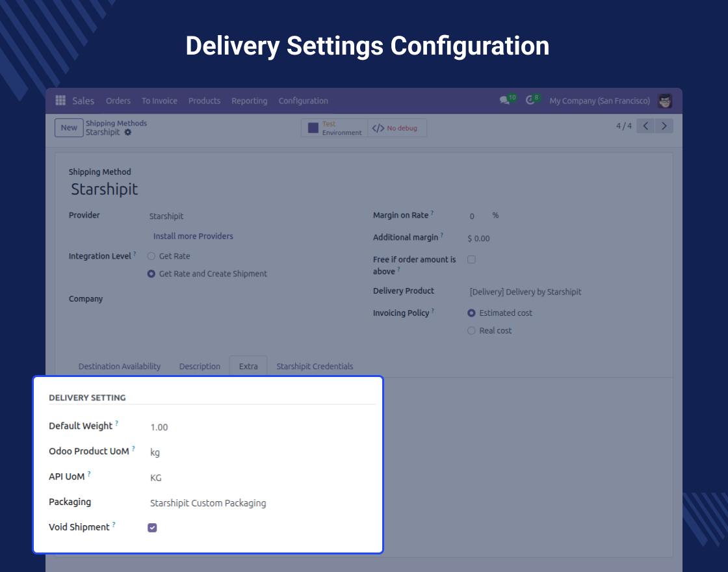The width and height of the screenshot is (728, 572).
Task: Click the 4 / 4 record pager counter
Action: tap(624, 126)
